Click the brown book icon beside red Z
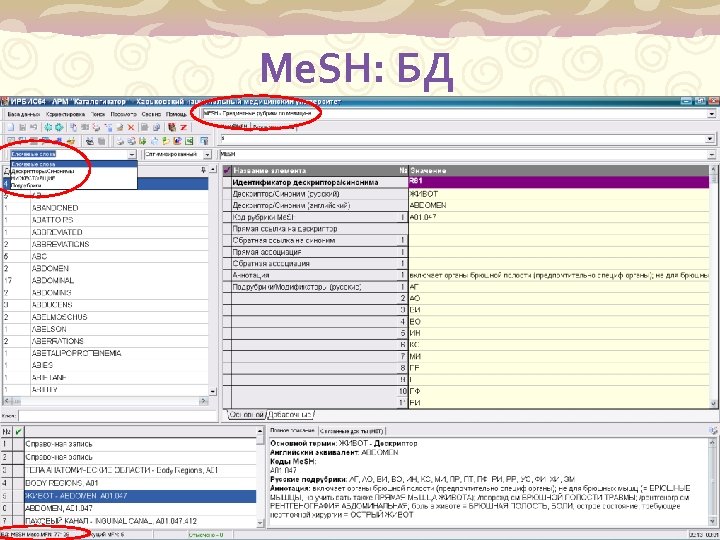This screenshot has height=540, width=720. [x=172, y=127]
